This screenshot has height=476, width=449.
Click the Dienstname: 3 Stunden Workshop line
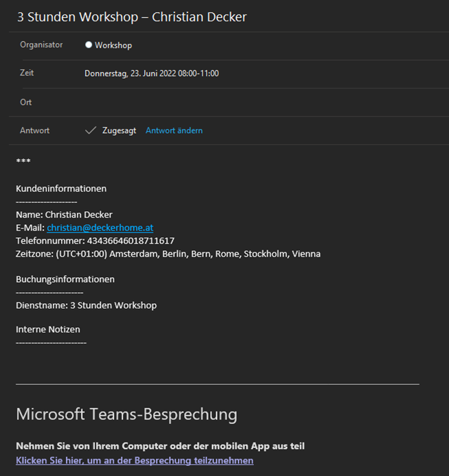point(87,305)
